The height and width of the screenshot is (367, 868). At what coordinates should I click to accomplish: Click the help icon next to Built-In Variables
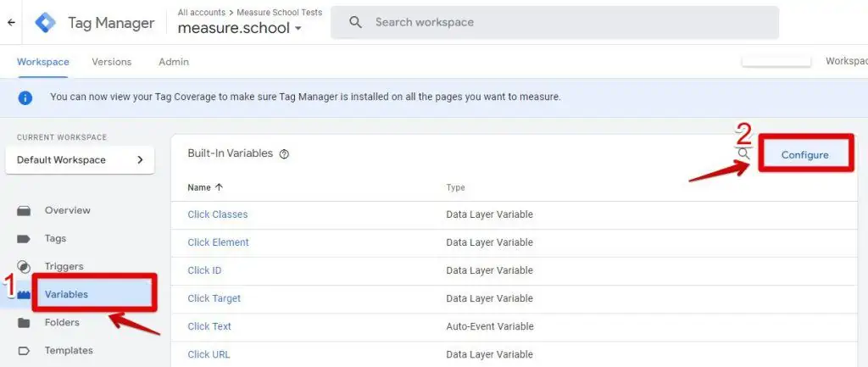point(284,154)
